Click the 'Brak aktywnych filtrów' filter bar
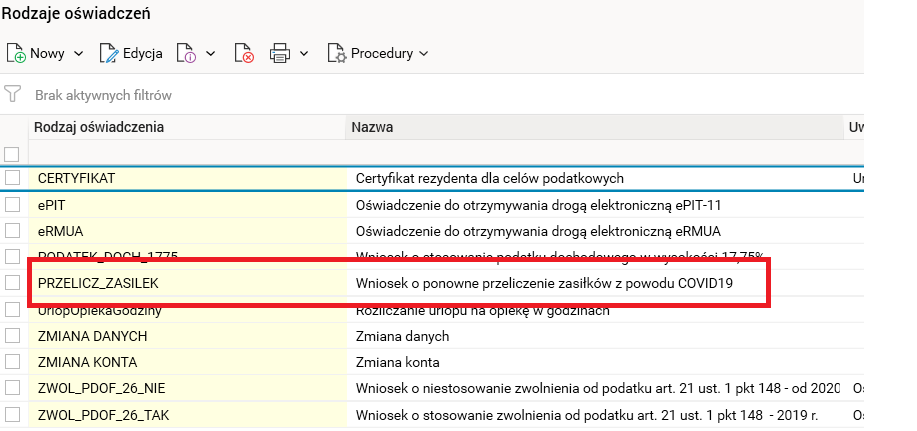 tap(104, 95)
